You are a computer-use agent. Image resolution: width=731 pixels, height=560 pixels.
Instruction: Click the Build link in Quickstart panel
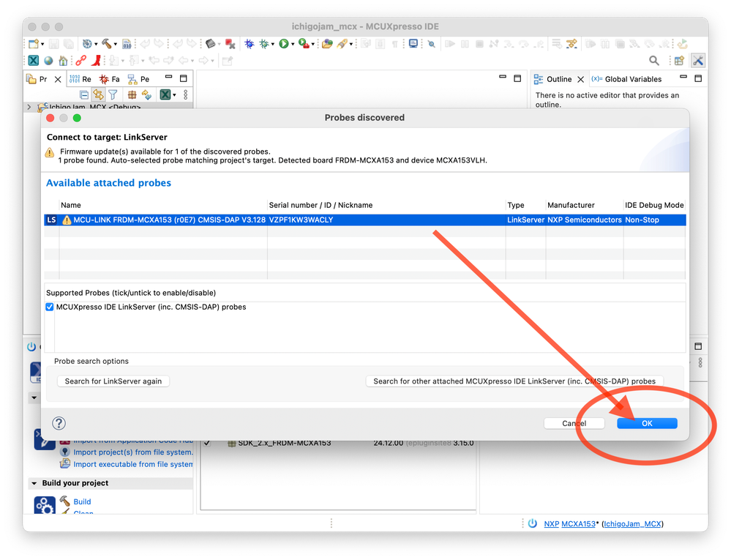point(82,501)
